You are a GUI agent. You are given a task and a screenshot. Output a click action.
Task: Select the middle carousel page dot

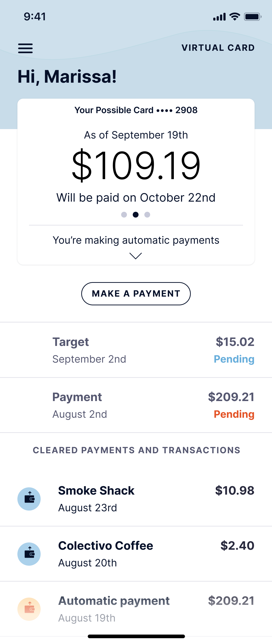click(136, 215)
